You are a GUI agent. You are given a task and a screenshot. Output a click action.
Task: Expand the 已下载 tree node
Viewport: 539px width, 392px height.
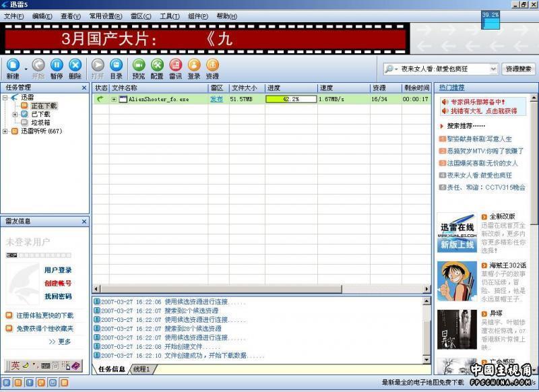(15, 115)
